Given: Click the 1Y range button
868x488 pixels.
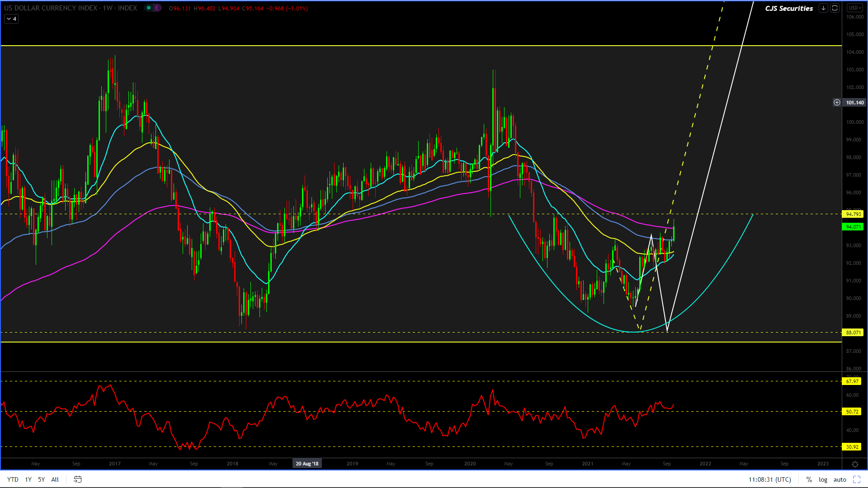Looking at the screenshot, I should click(28, 479).
